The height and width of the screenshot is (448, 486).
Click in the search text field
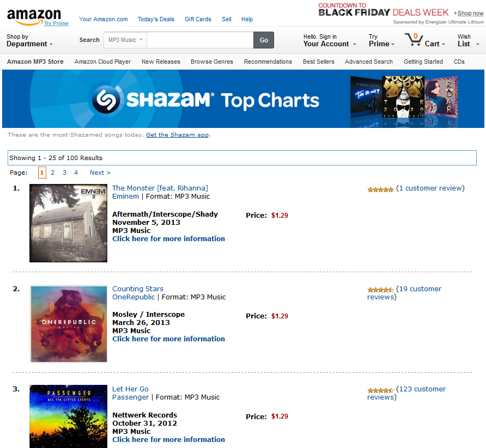200,40
